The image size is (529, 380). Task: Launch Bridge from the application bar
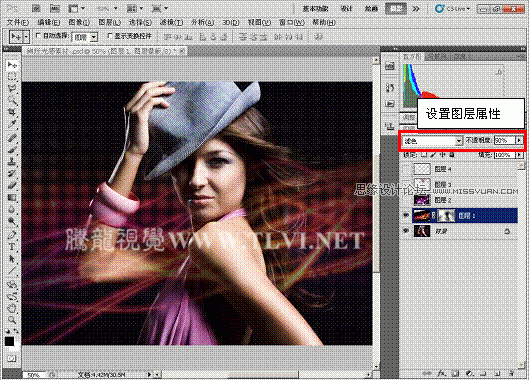[36, 8]
